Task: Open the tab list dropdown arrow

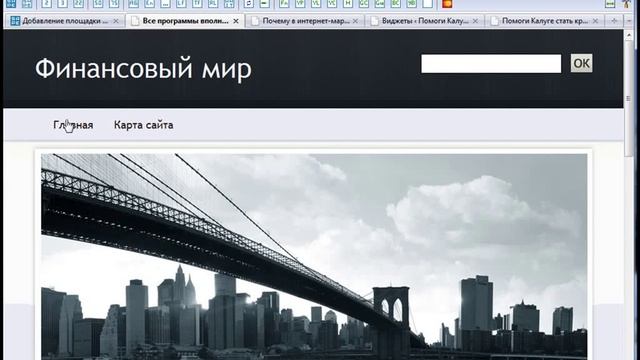Action: pyautogui.click(x=630, y=21)
